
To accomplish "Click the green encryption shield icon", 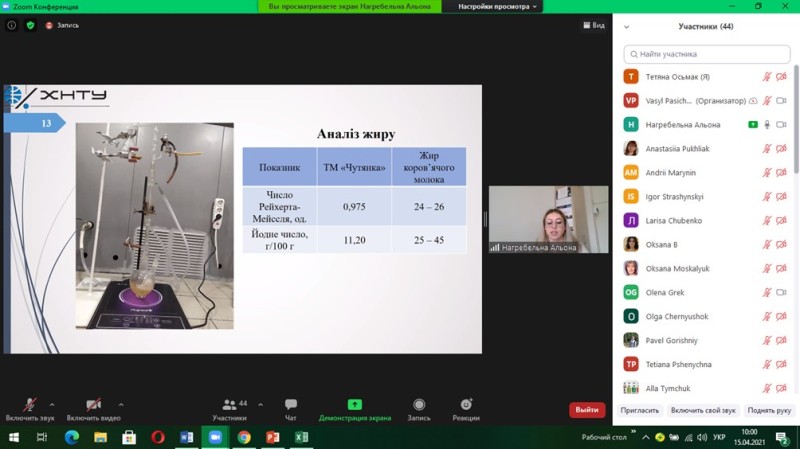I will tap(30, 25).
